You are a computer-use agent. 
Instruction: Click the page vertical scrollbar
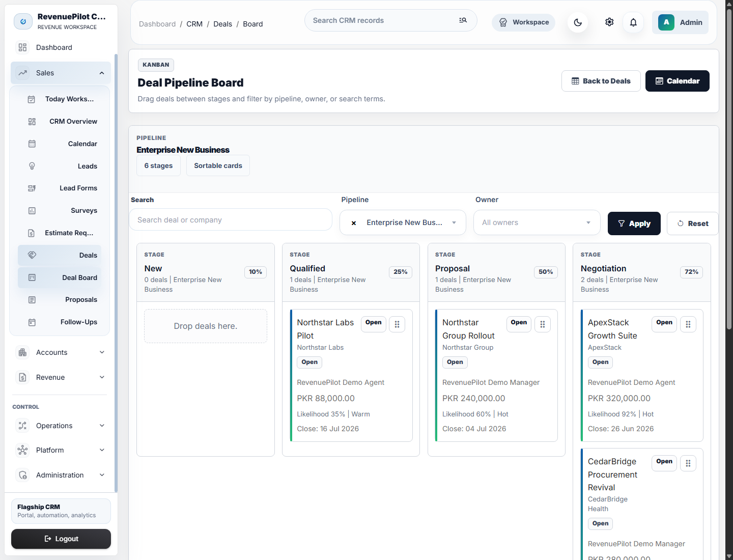point(729,168)
